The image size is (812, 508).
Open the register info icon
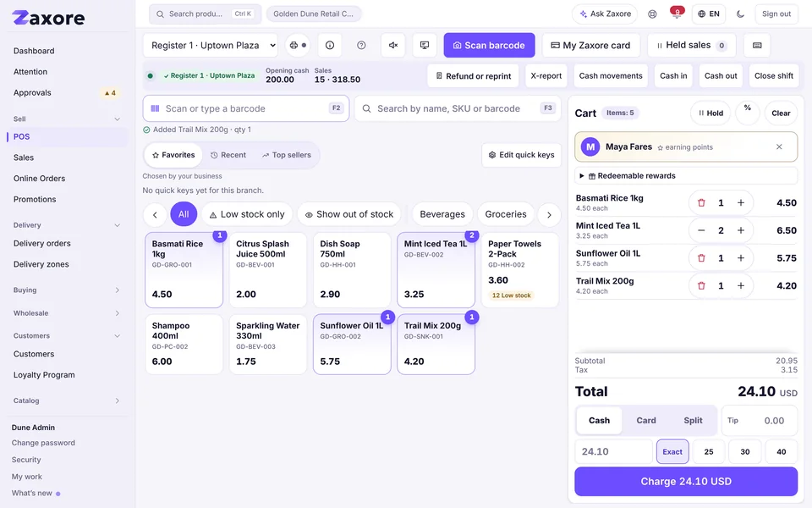click(329, 45)
